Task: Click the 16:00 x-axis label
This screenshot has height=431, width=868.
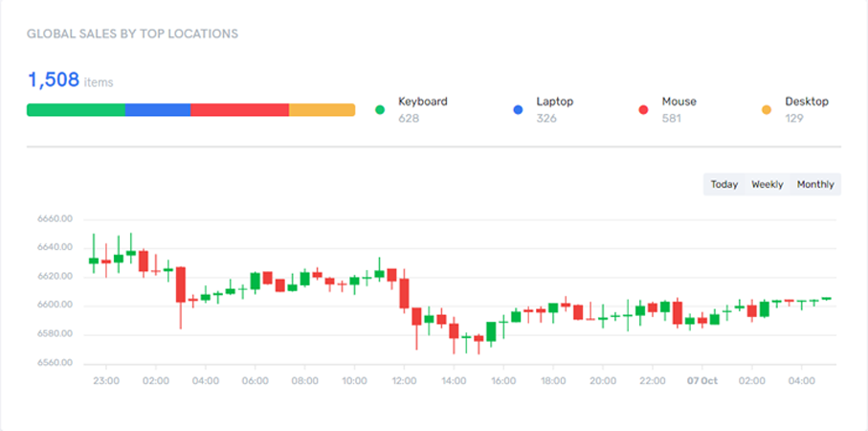Action: [503, 381]
